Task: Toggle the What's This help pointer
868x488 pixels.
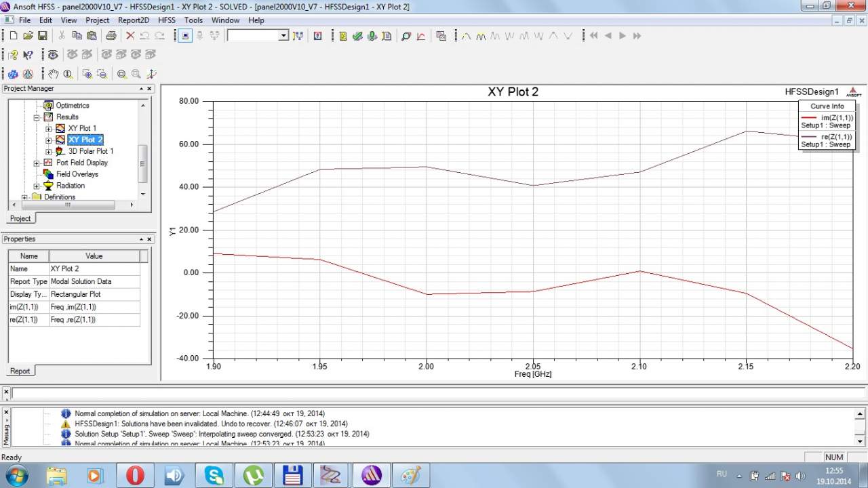Action: (28, 55)
